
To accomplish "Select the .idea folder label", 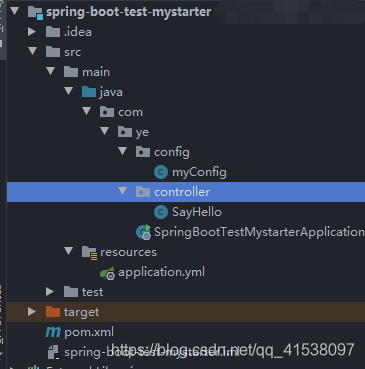I will (78, 32).
